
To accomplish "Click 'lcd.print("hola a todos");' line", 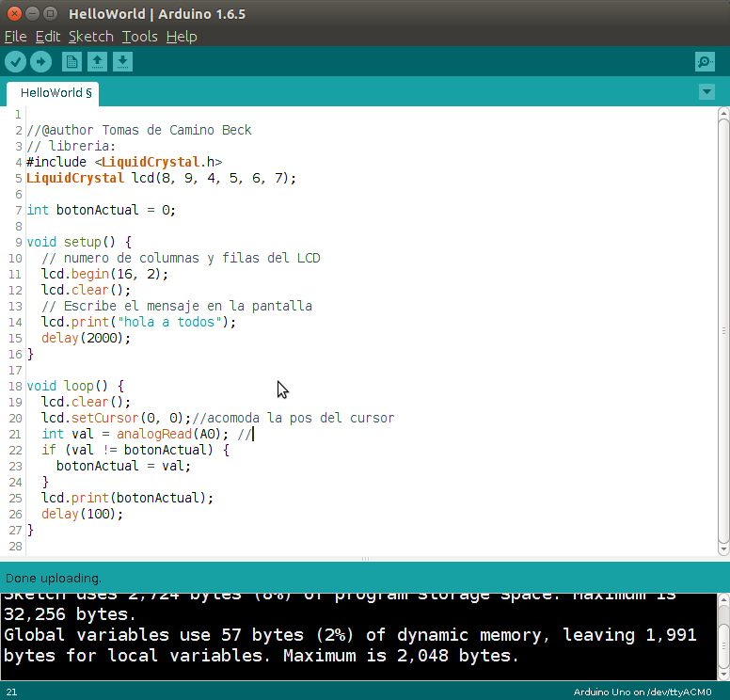I will coord(138,322).
